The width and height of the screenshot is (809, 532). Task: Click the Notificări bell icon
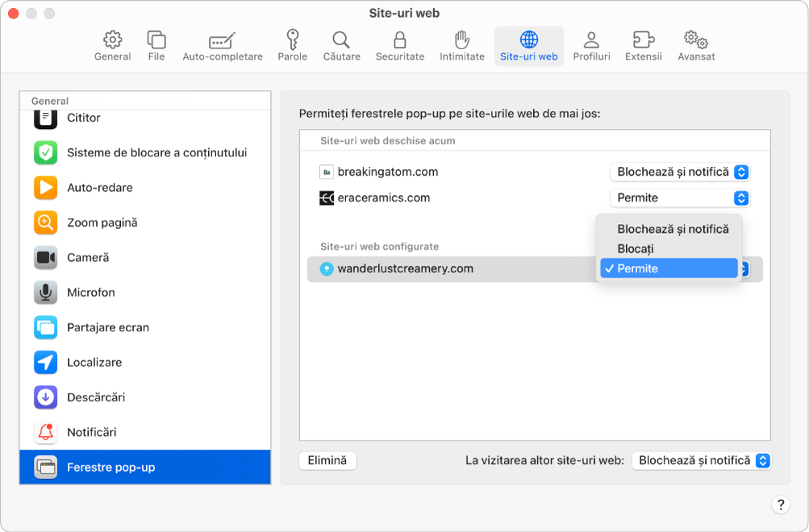tap(45, 432)
